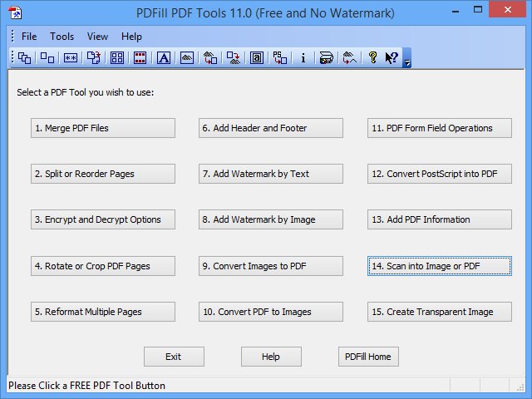Click the 10. Convert PDF to Images button
532x399 pixels.
pyautogui.click(x=271, y=312)
